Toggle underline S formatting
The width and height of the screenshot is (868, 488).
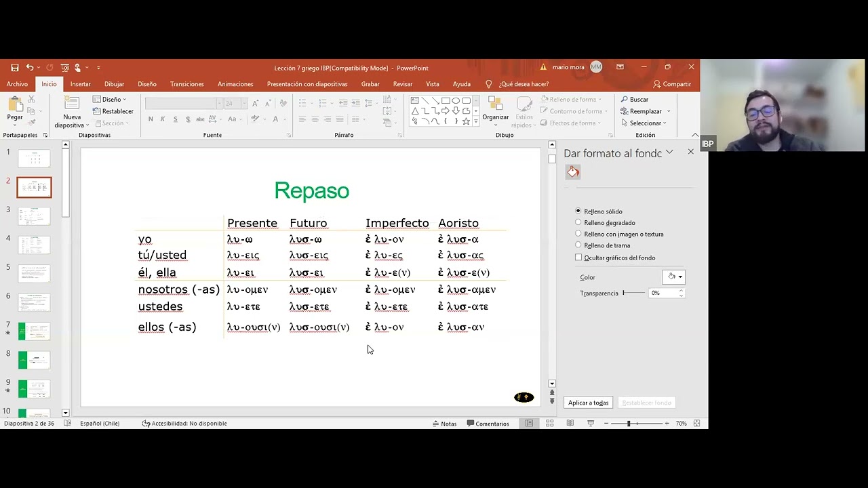(x=176, y=119)
